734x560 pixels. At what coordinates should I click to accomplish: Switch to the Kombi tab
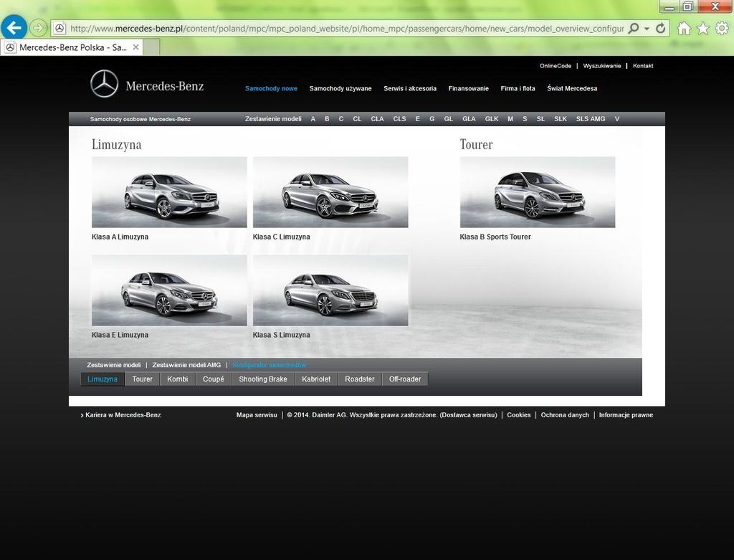(178, 379)
